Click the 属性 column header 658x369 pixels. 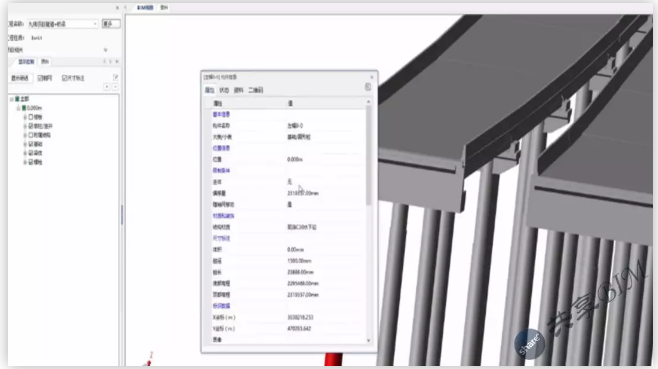click(x=218, y=103)
